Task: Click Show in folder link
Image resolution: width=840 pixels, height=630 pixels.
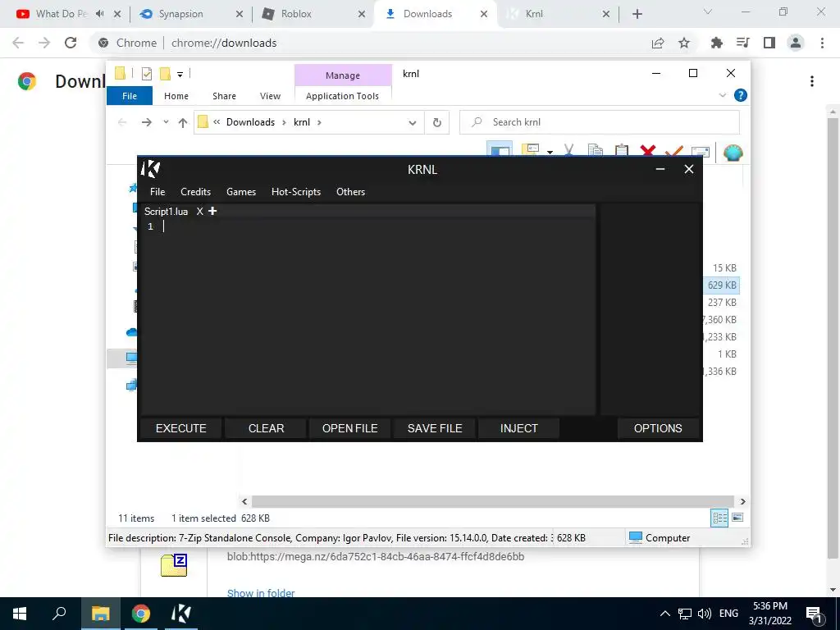Action: [x=261, y=592]
